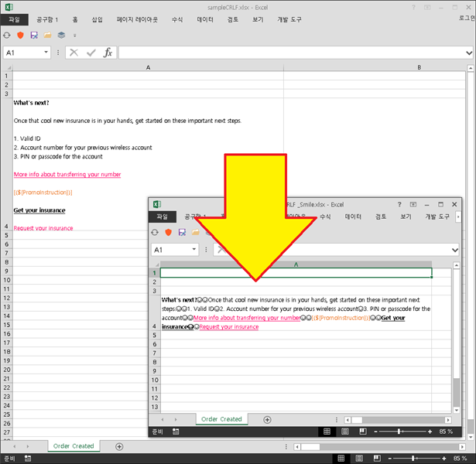Switch to 수식 tab in back window
The height and width of the screenshot is (464, 476).
[x=177, y=19]
